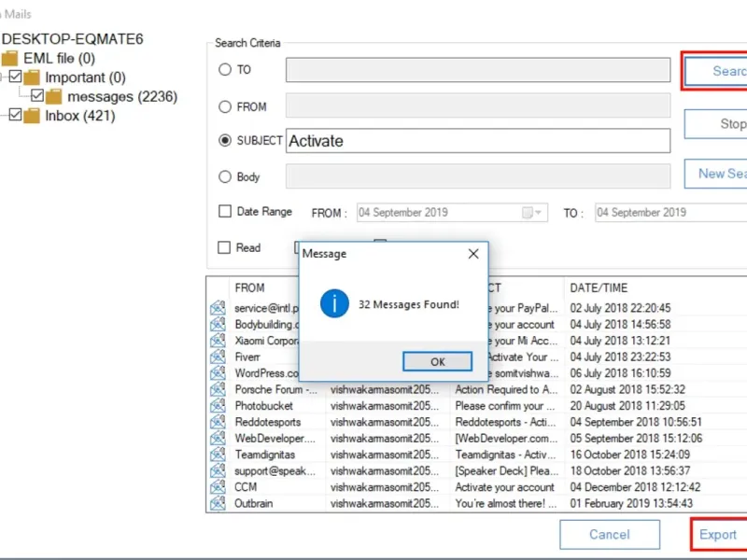The width and height of the screenshot is (747, 560).
Task: Select the Body radio button
Action: tap(225, 176)
